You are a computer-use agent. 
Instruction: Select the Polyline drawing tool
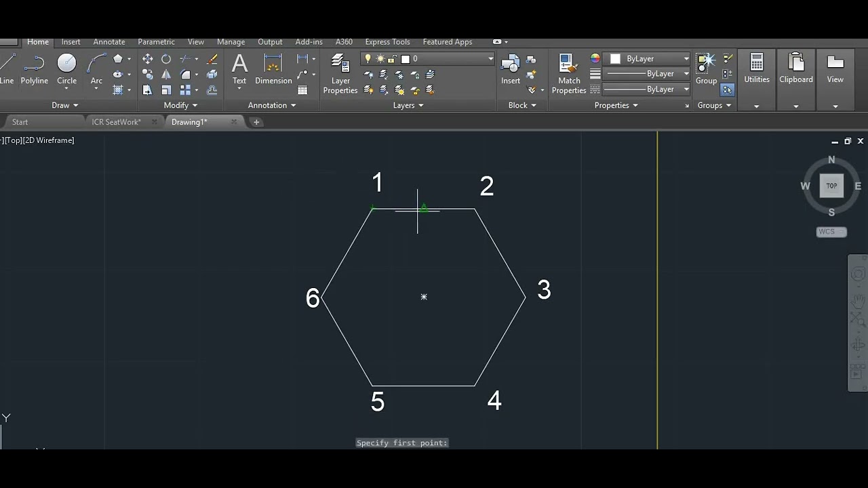click(x=34, y=69)
